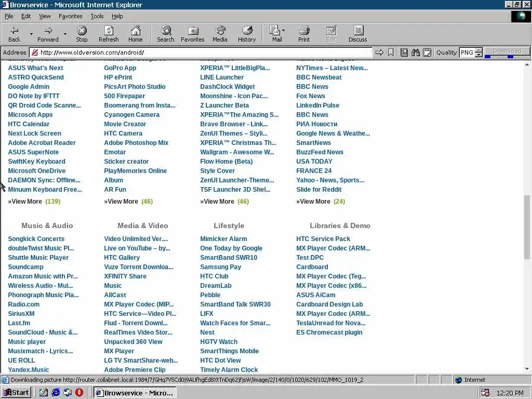Viewport: 532px width, 399px height.
Task: Click the checkmark quick launch icon
Action: click(44, 393)
